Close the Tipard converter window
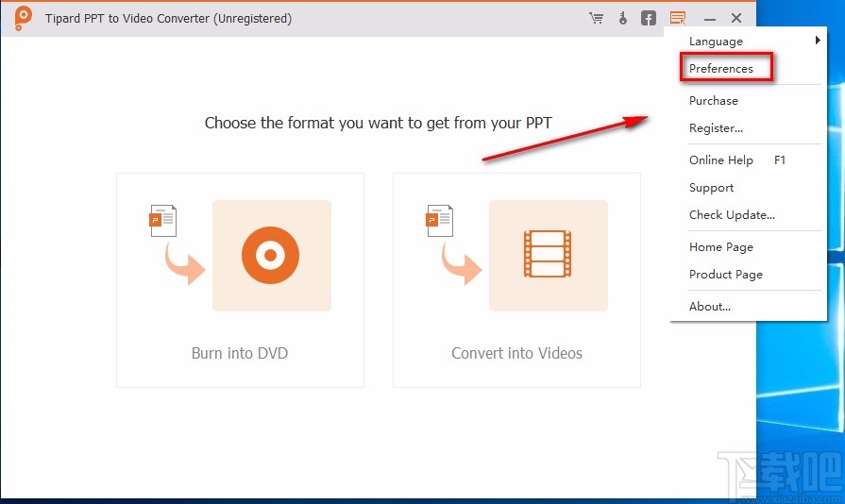This screenshot has height=504, width=845. [x=736, y=18]
